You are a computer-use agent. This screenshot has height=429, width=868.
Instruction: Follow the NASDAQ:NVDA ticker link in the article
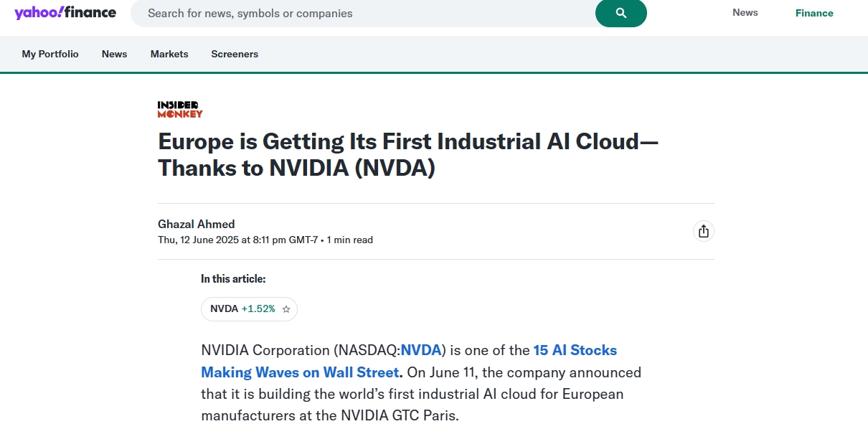[x=420, y=350]
